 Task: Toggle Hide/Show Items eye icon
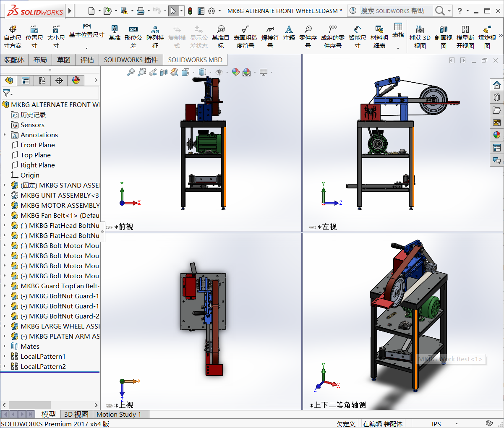(x=219, y=72)
